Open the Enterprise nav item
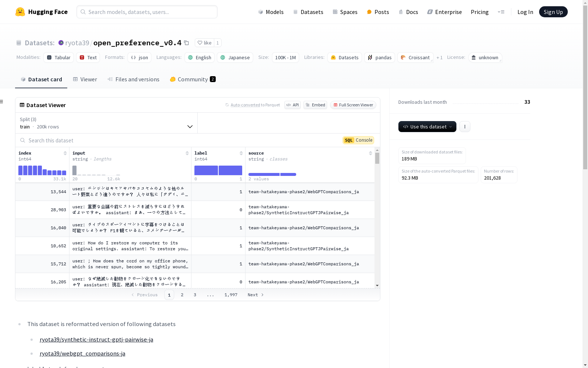Viewport: 588px width, 368px height. pos(444,12)
